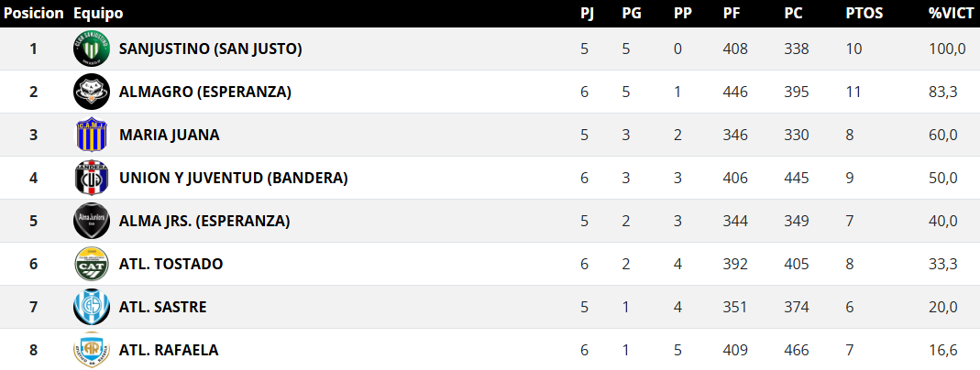Click the Posicion column header
The height and width of the screenshot is (370, 980).
click(33, 14)
